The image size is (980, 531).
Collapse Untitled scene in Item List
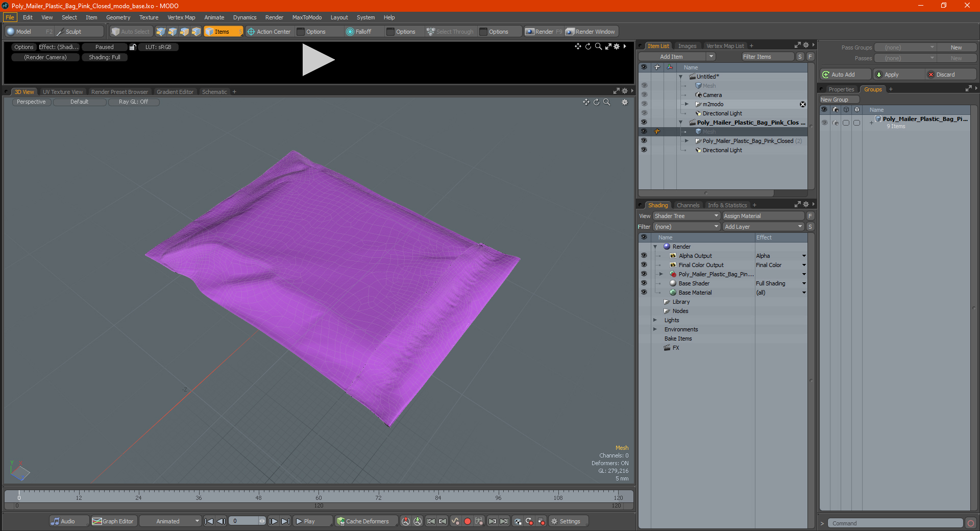[x=680, y=77]
